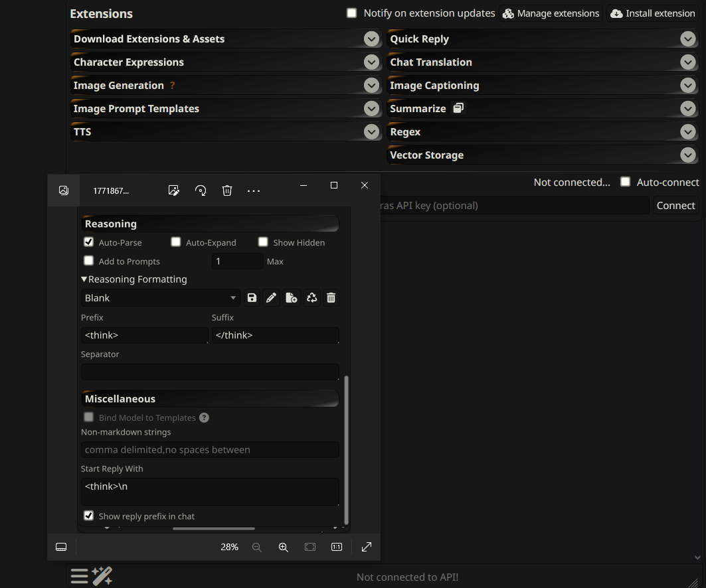Expand the Regex section
This screenshot has height=588, width=706.
(688, 132)
